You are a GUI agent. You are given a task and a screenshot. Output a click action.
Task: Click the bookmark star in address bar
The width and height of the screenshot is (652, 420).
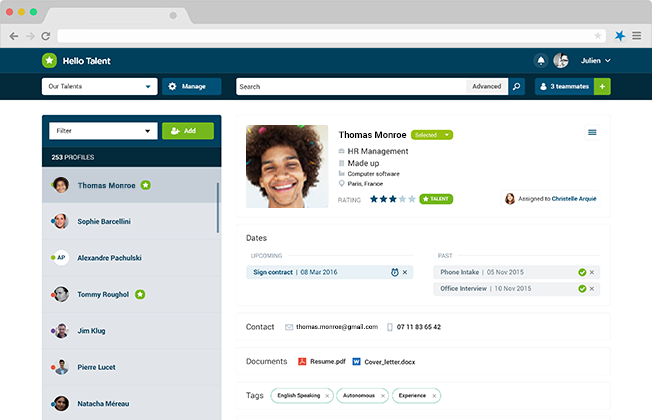click(598, 36)
